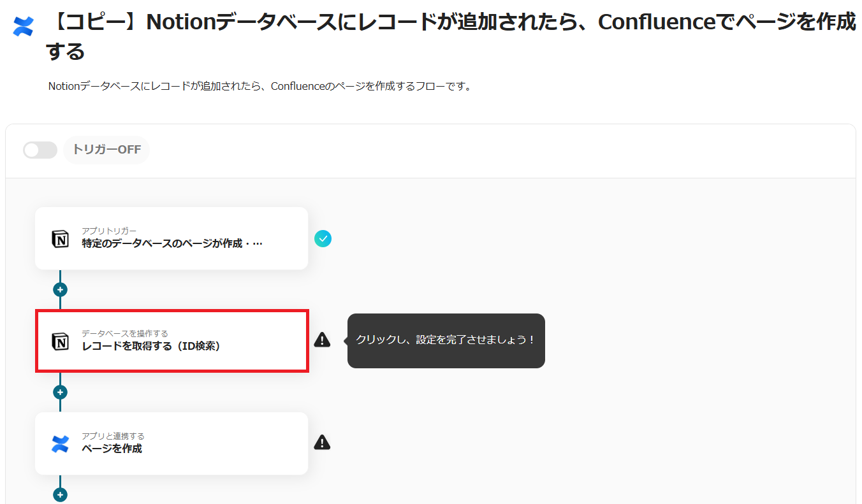Click the flow title starting with 【コピー】Notion

[451, 37]
